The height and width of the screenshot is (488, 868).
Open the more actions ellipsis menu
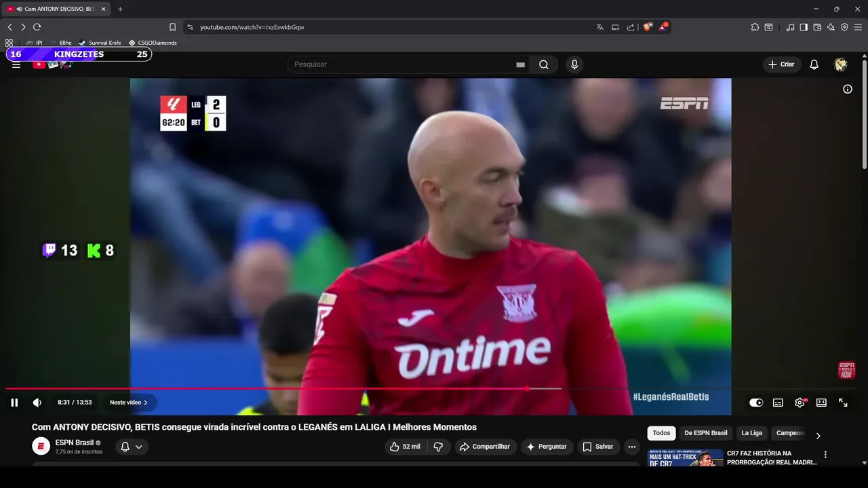coord(632,447)
